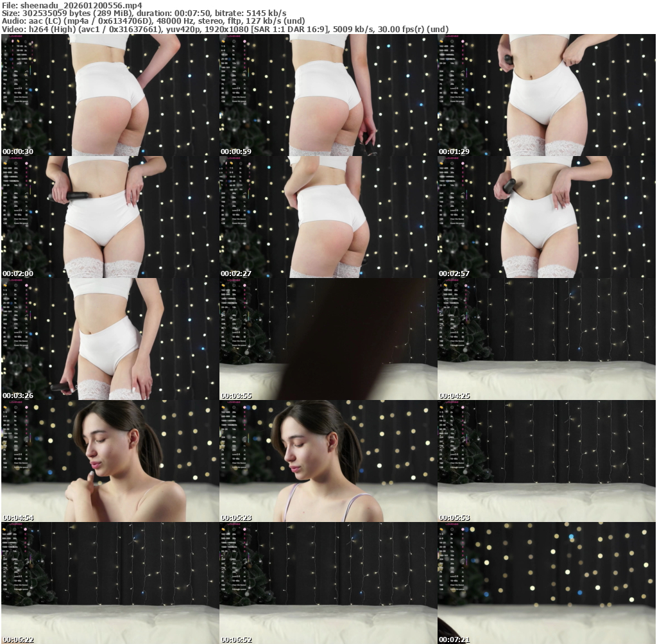Click the thumbnail at timestamp 00:00:30
This screenshot has width=657, height=644.
click(110, 95)
